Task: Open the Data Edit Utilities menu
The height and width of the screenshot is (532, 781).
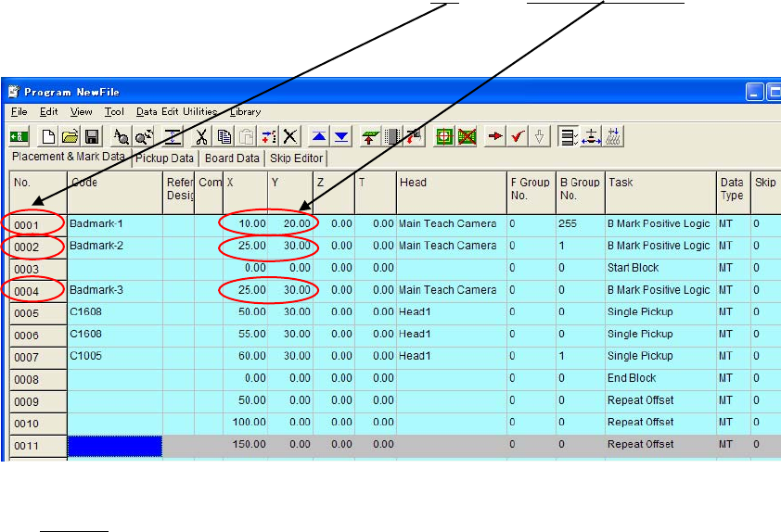Action: pyautogui.click(x=176, y=111)
